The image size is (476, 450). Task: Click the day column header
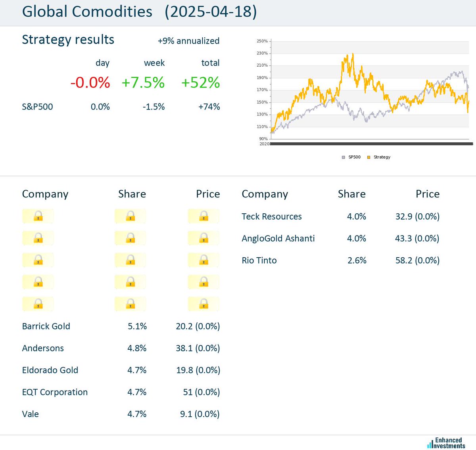102,63
